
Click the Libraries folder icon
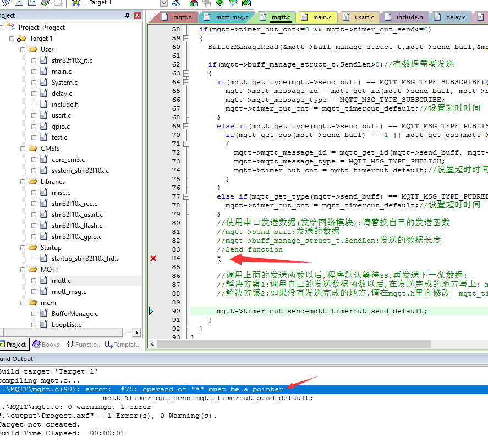[x=32, y=181]
